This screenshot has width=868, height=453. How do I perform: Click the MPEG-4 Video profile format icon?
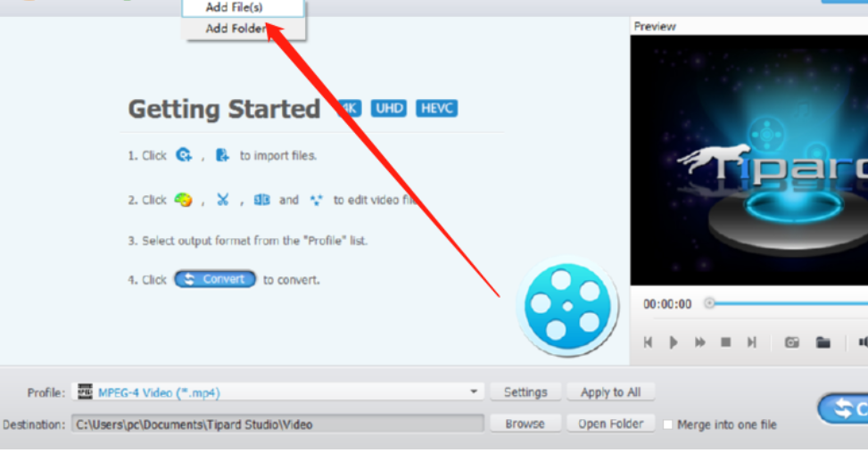[85, 391]
